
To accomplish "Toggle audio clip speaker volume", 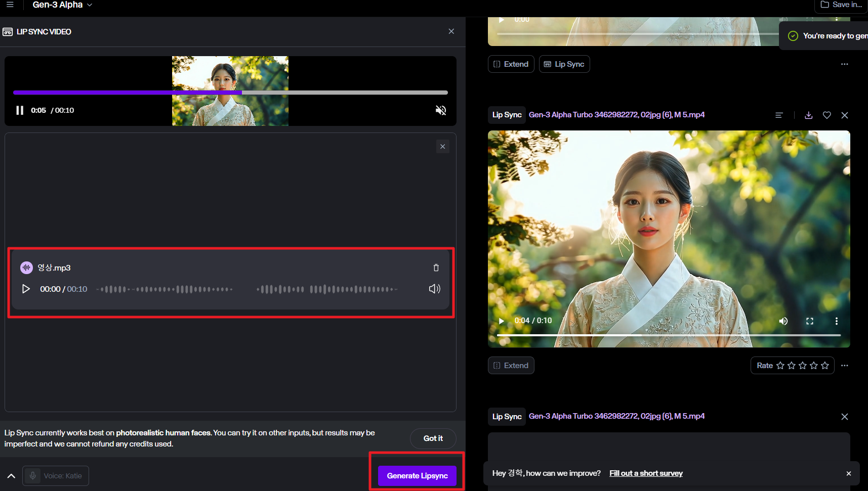I will tap(434, 289).
